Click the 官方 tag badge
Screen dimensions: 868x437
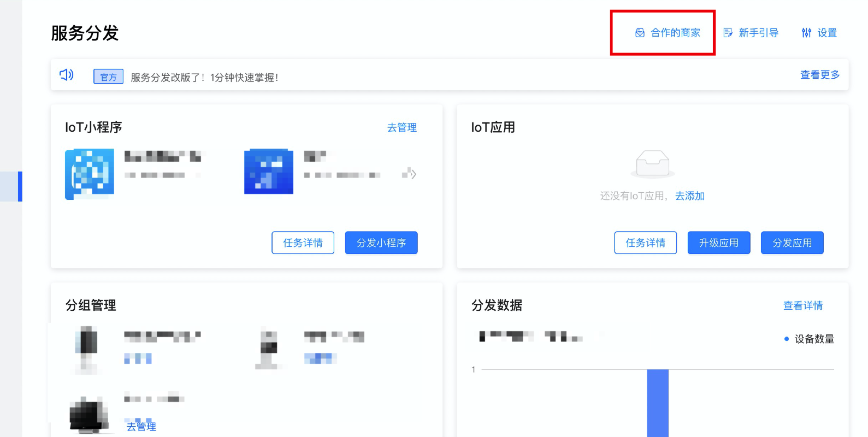(108, 77)
